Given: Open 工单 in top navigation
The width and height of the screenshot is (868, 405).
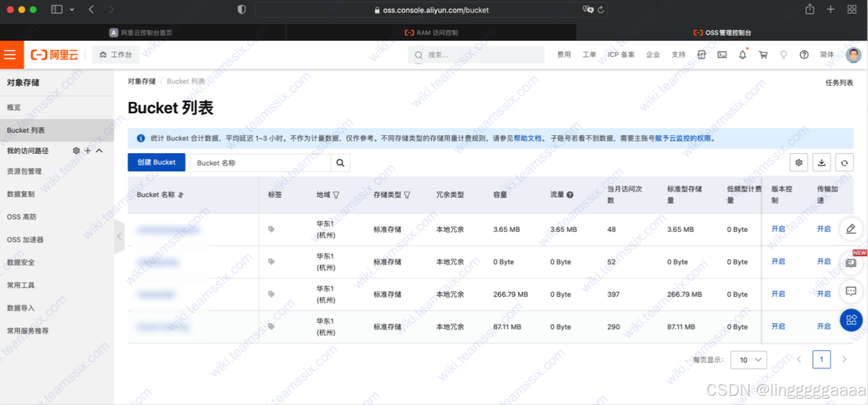Looking at the screenshot, I should (589, 55).
